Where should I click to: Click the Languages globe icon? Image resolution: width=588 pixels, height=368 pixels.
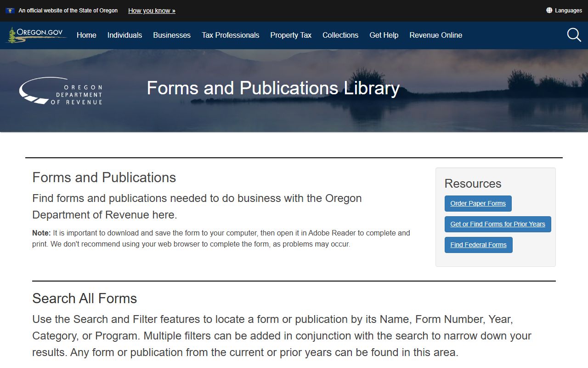(549, 11)
